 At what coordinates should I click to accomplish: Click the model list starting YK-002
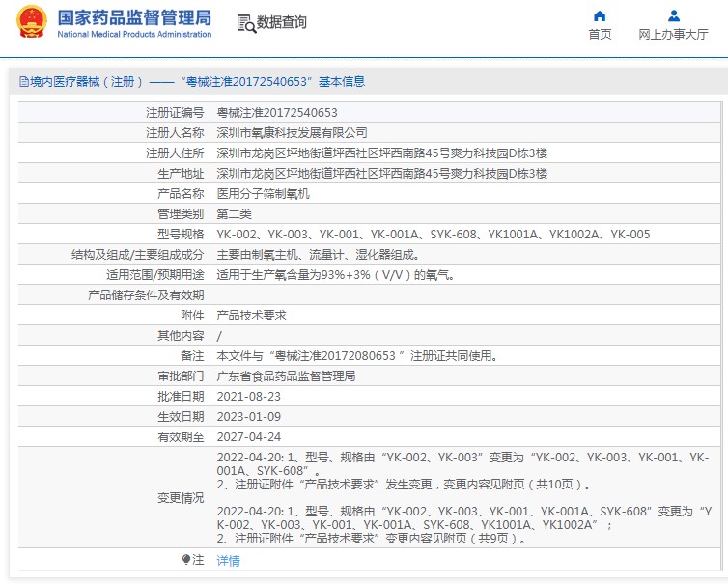pyautogui.click(x=434, y=234)
